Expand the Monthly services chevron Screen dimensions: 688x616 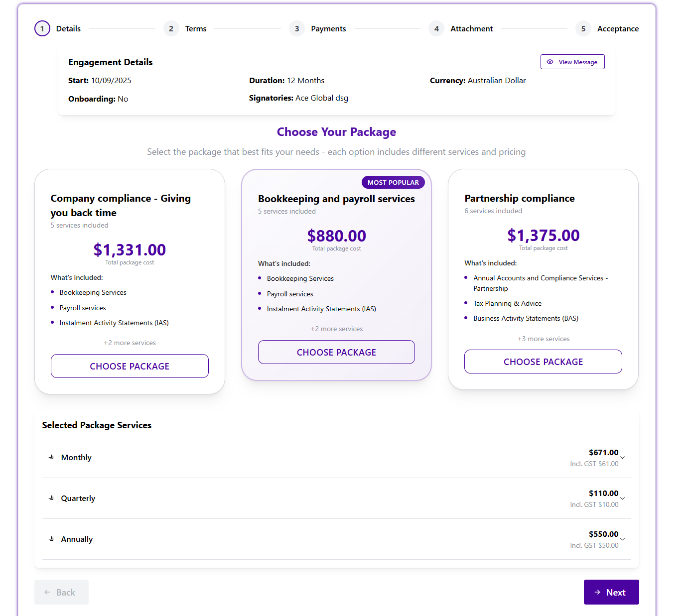622,458
